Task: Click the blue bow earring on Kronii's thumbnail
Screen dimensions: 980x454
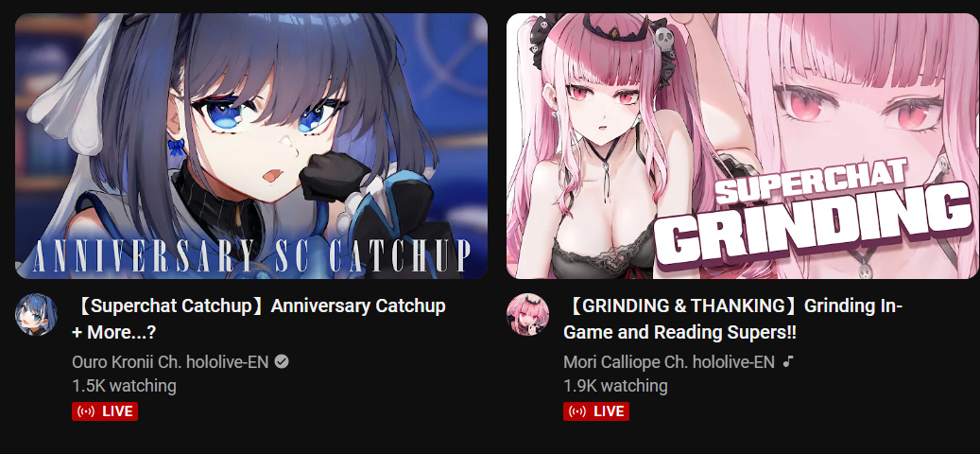Action: coord(177,148)
